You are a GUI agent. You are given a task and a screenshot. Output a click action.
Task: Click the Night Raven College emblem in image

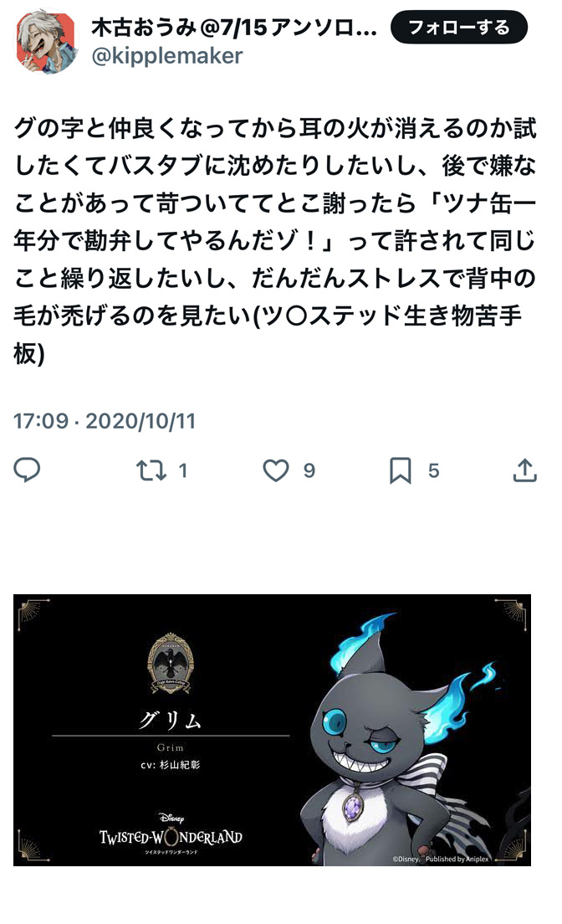pos(171,663)
